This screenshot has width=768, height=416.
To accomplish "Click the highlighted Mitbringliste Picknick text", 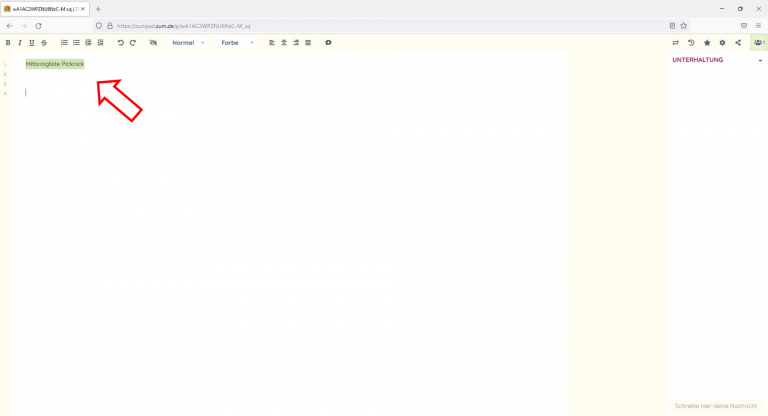I will 55,64.
